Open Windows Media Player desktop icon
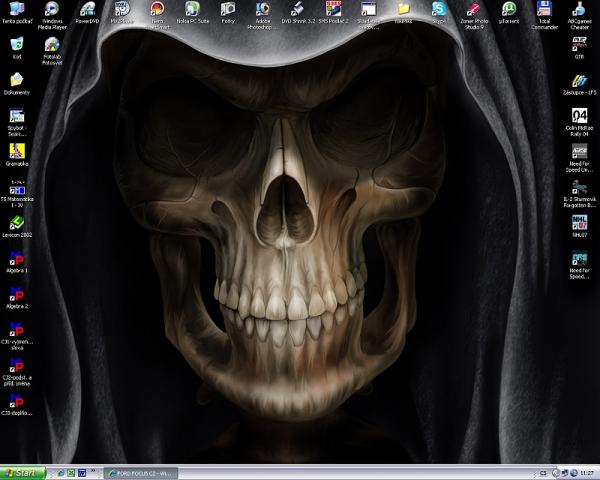Screen dimensions: 600x480 pos(52,10)
